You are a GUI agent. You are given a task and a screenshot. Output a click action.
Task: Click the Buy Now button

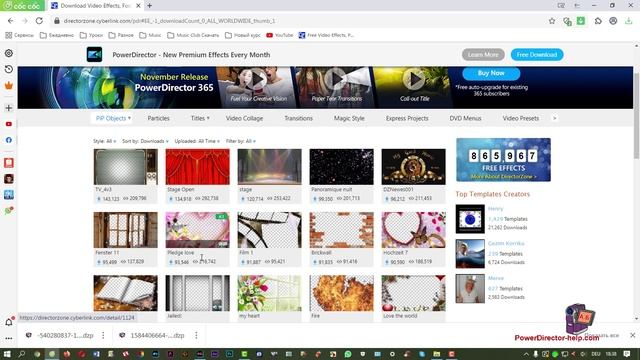click(491, 73)
